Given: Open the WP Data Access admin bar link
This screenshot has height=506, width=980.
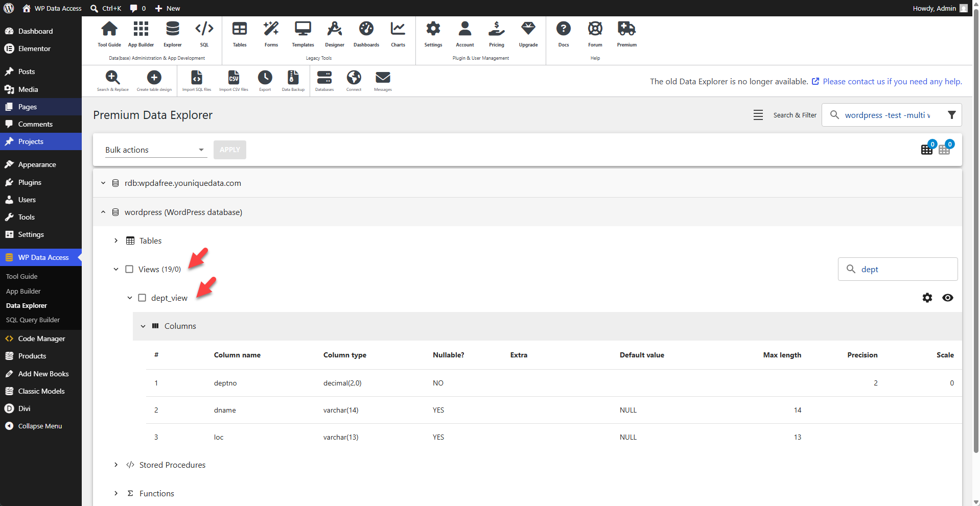Looking at the screenshot, I should [52, 8].
